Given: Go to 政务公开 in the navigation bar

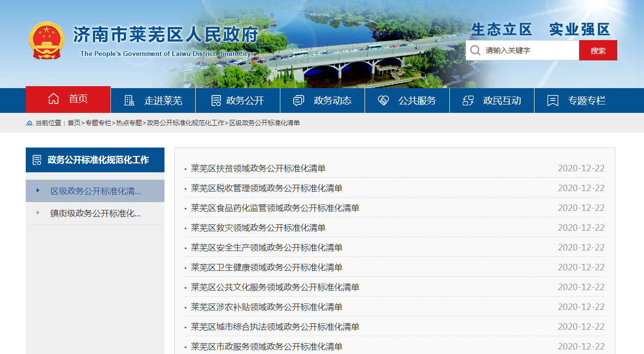Looking at the screenshot, I should click(238, 101).
